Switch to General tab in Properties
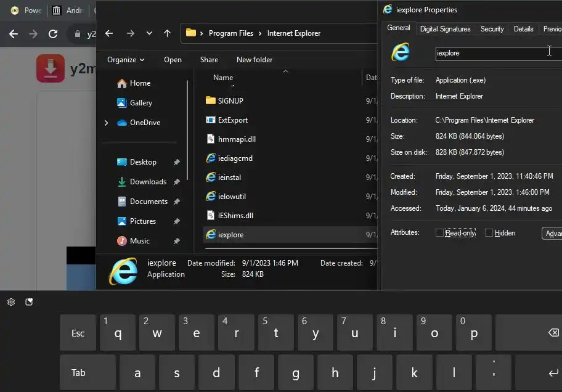The width and height of the screenshot is (562, 392). (399, 28)
